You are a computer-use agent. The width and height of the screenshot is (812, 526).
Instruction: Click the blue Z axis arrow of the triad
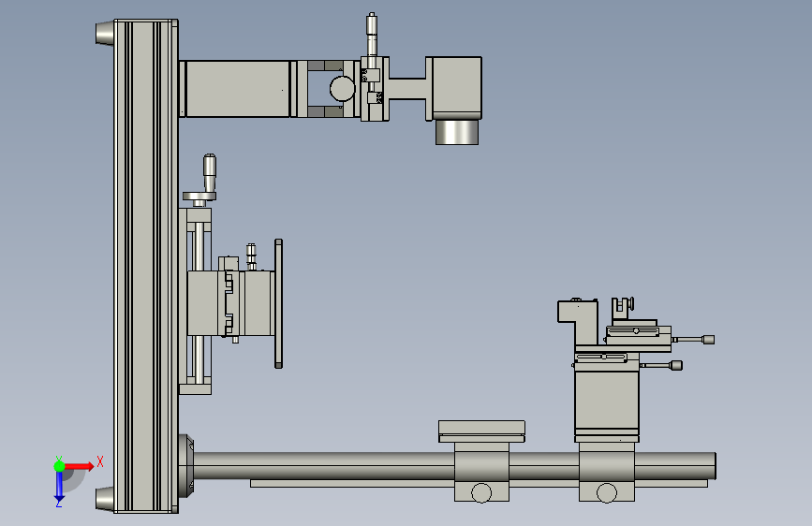pos(59,486)
